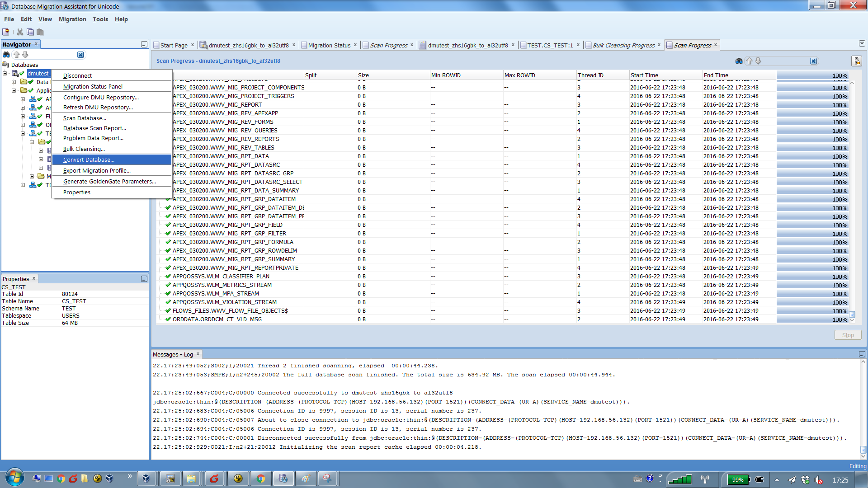Screen dimensions: 868x488
Task: Open UltraEdit from the taskbar
Action: coord(238,479)
